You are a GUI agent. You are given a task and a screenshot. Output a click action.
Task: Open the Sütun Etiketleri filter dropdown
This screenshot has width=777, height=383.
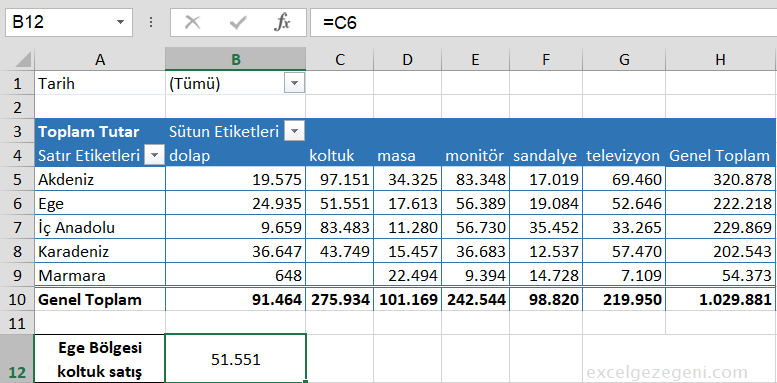click(x=294, y=132)
